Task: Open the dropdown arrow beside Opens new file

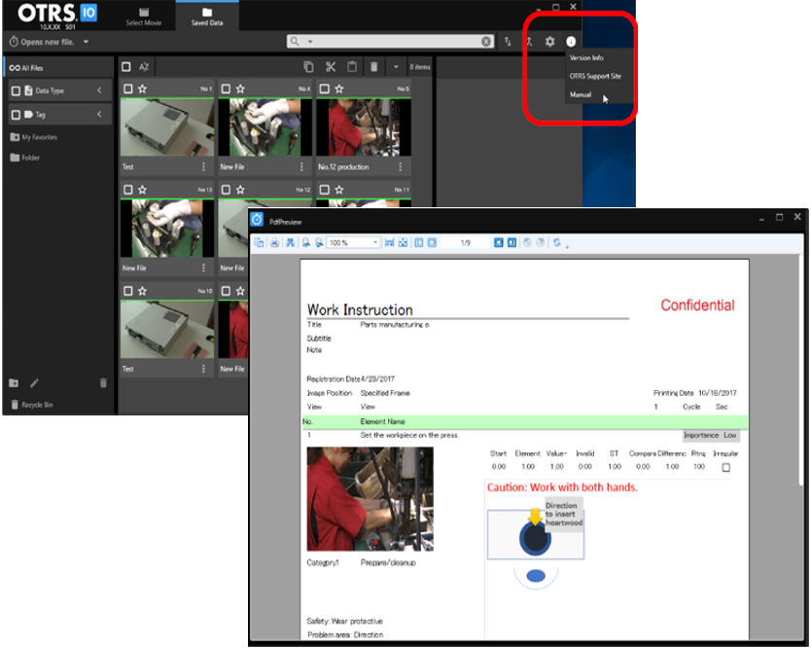Action: 86,42
